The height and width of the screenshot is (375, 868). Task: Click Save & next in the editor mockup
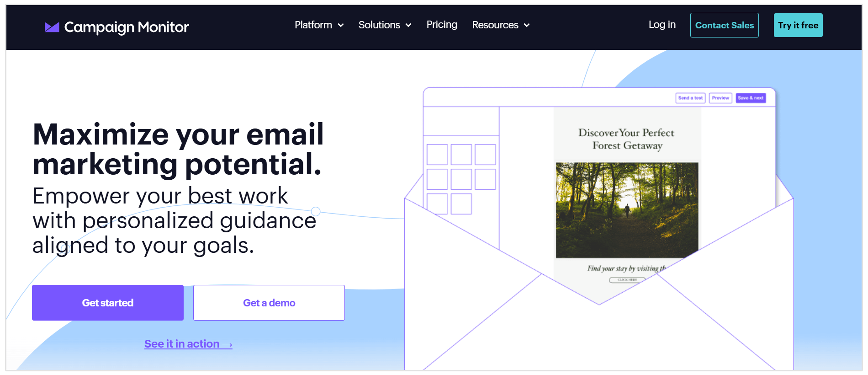[751, 98]
